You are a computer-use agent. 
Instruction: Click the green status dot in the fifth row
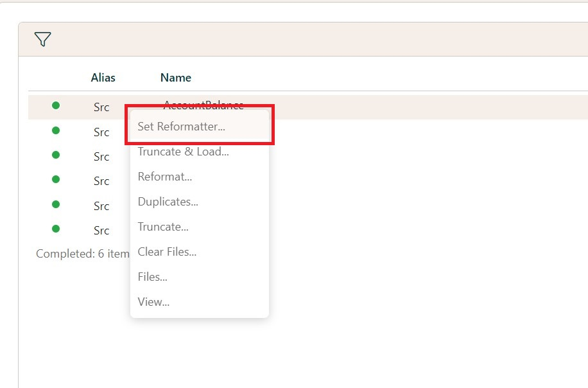click(56, 204)
